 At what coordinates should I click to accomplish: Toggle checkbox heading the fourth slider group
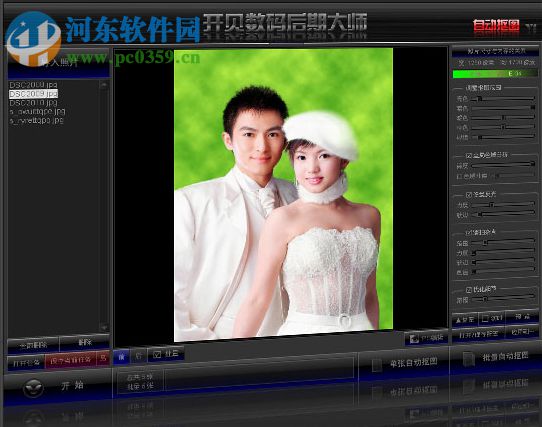pyautogui.click(x=469, y=232)
